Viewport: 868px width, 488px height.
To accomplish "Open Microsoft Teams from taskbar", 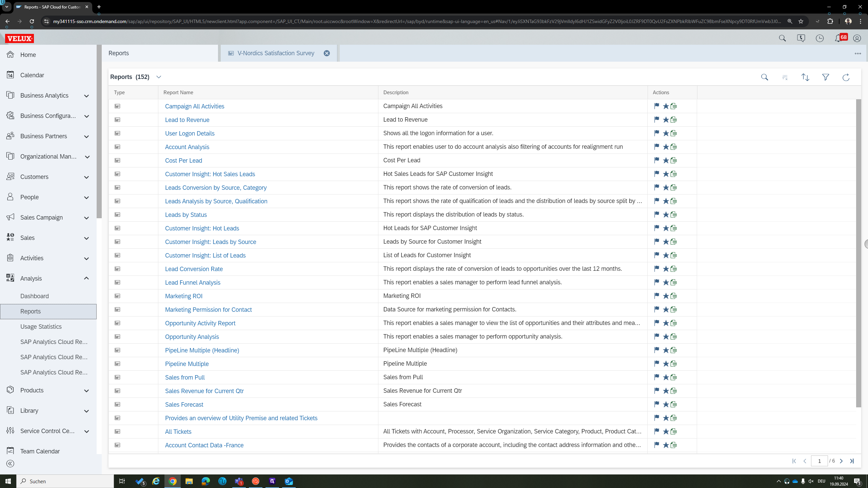I will [239, 481].
